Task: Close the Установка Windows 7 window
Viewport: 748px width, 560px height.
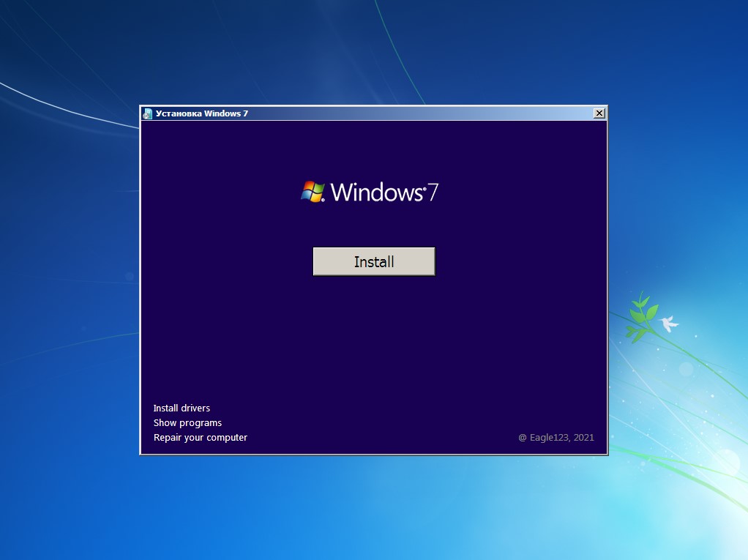Action: (599, 113)
